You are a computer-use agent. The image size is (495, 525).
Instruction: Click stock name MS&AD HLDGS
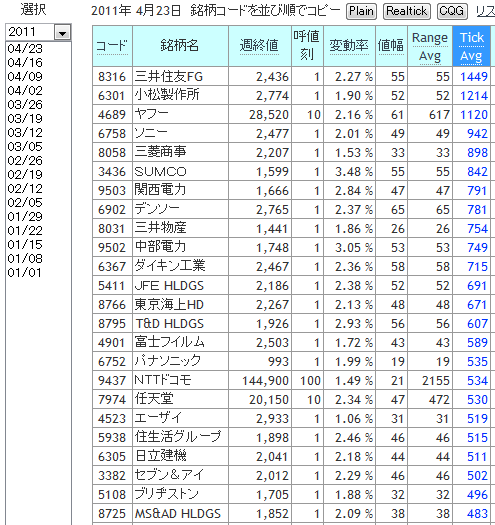tap(178, 514)
